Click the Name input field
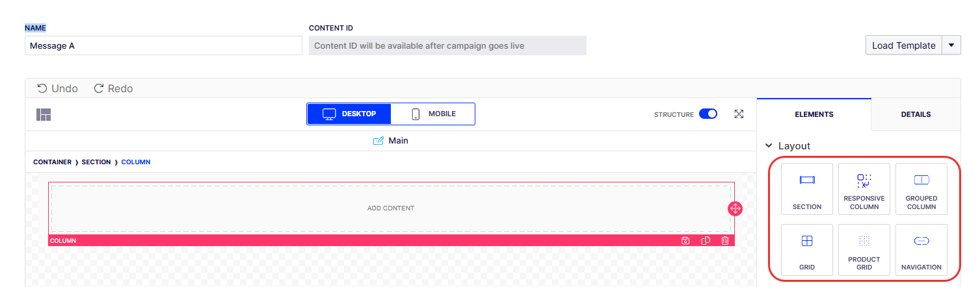 coord(163,45)
